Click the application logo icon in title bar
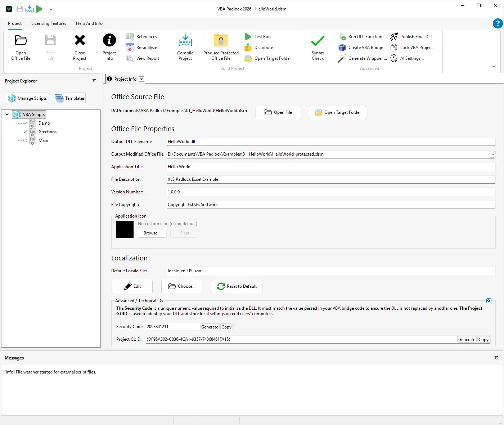 point(9,9)
